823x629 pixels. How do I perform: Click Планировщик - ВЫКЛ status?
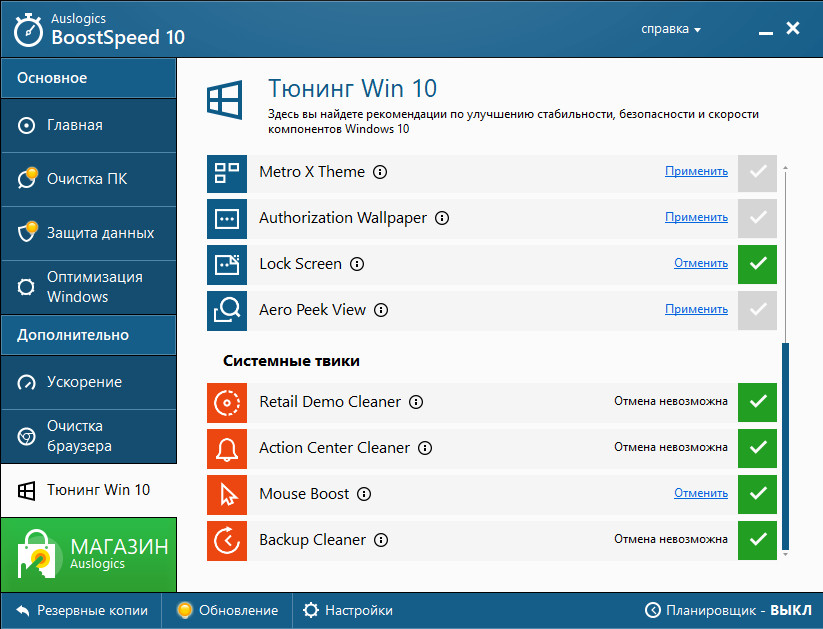(729, 610)
